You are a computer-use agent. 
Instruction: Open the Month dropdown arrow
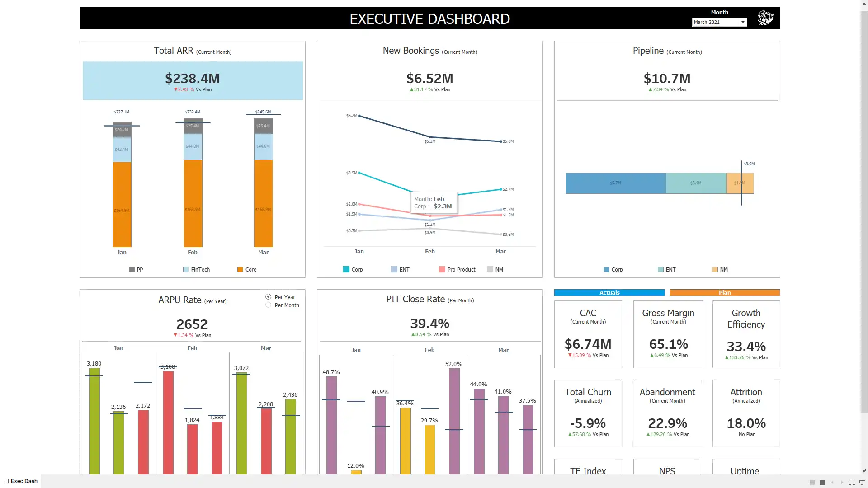pos(743,22)
